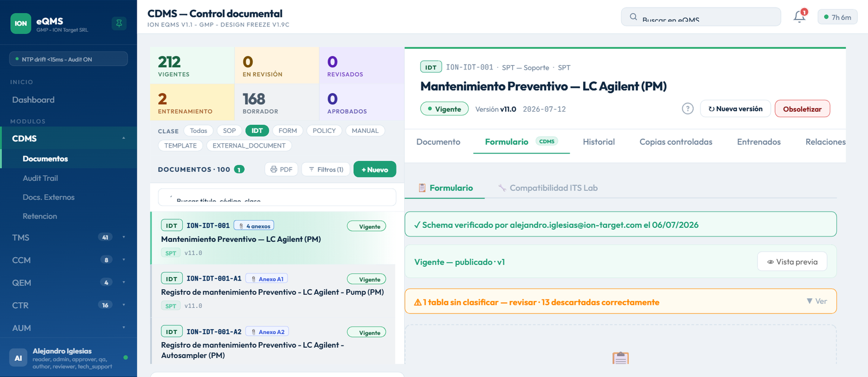This screenshot has width=868, height=377.
Task: Toggle the Todas class filter
Action: [199, 131]
